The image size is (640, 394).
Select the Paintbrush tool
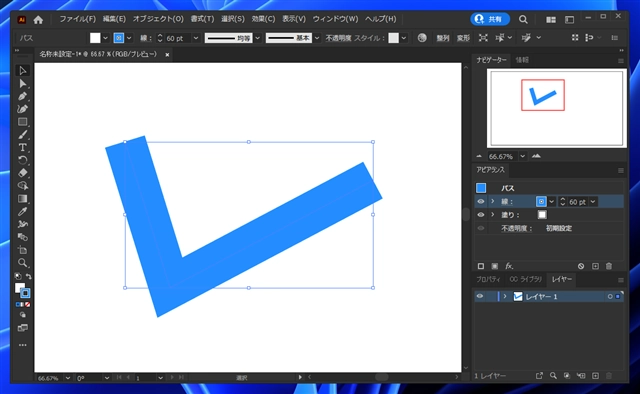click(22, 135)
